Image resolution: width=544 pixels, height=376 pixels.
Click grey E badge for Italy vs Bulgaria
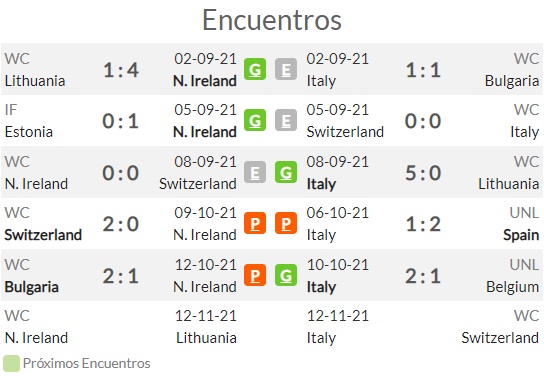click(x=286, y=69)
